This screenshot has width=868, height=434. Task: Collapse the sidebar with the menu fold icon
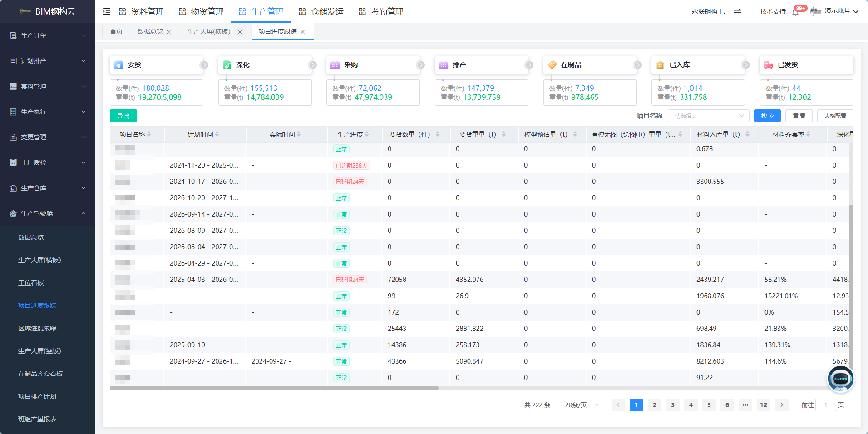point(107,11)
